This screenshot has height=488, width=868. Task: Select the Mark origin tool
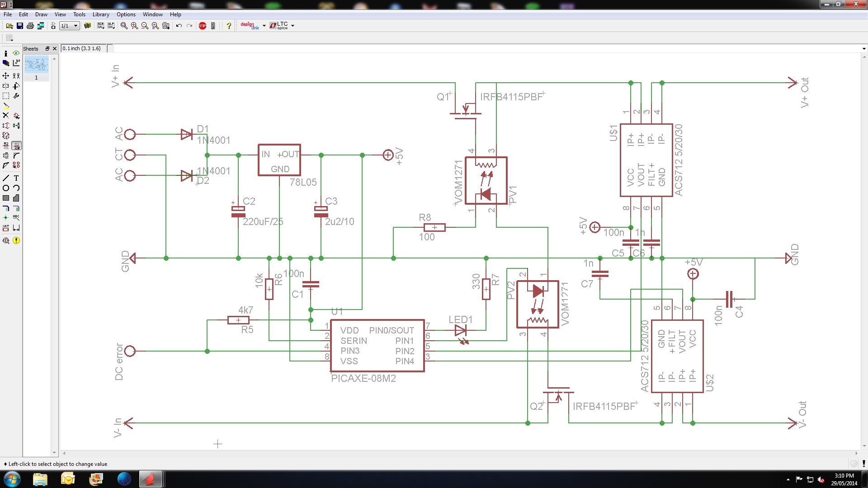coord(16,63)
